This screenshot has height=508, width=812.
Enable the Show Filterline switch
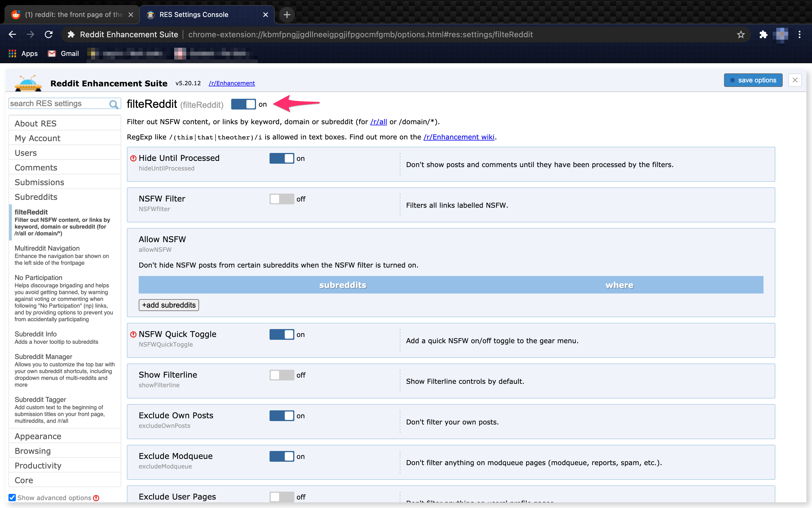282,375
